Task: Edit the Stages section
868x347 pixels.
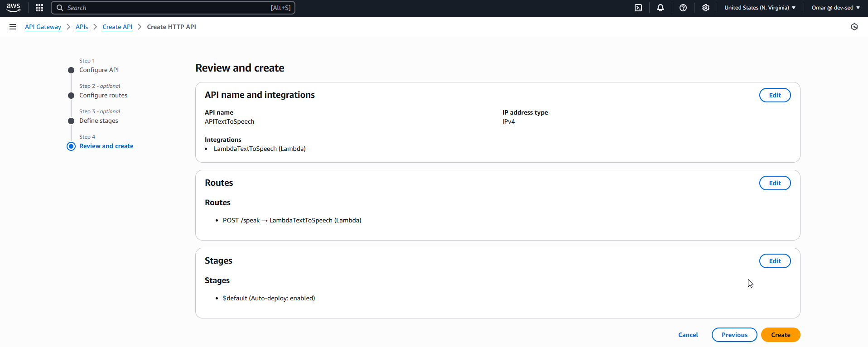Action: pyautogui.click(x=775, y=261)
